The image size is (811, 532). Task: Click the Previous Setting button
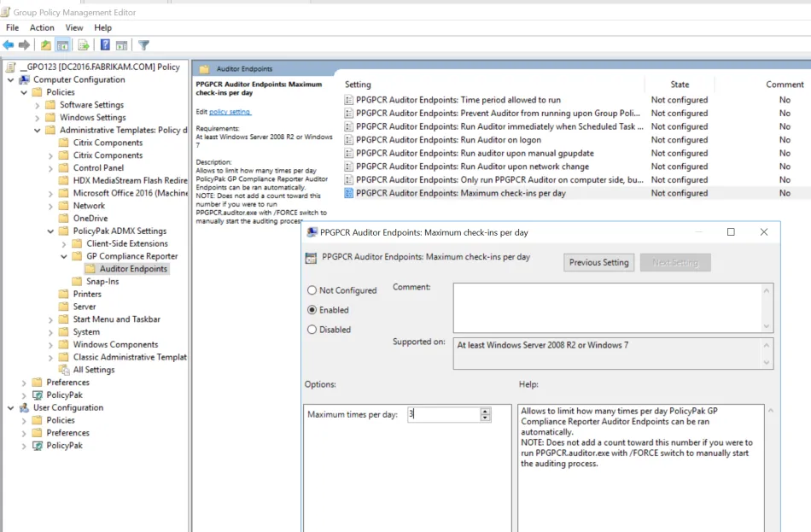[x=598, y=262]
